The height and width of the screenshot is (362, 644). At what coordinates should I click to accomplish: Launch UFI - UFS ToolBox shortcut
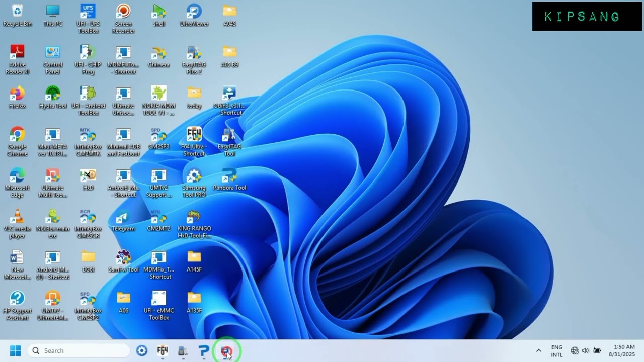click(x=88, y=19)
